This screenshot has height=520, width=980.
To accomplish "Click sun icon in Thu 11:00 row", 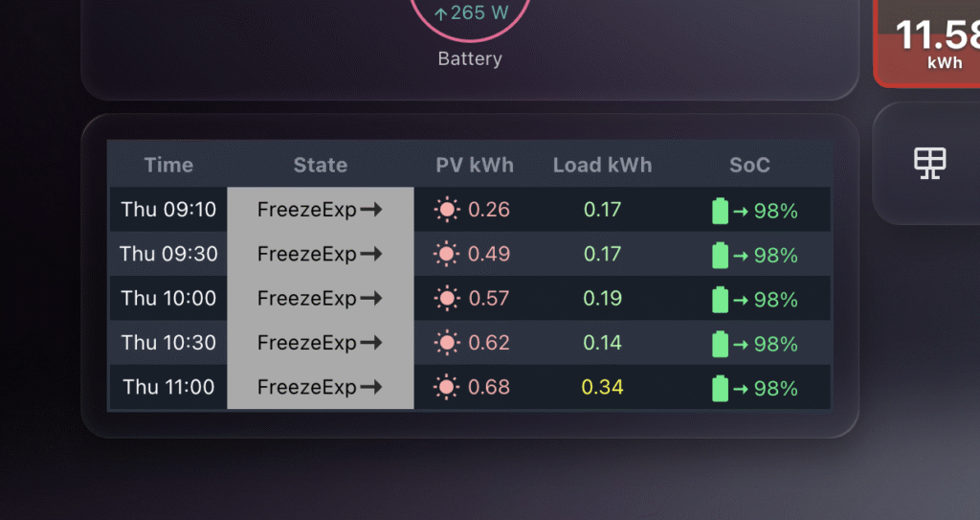I will [446, 388].
